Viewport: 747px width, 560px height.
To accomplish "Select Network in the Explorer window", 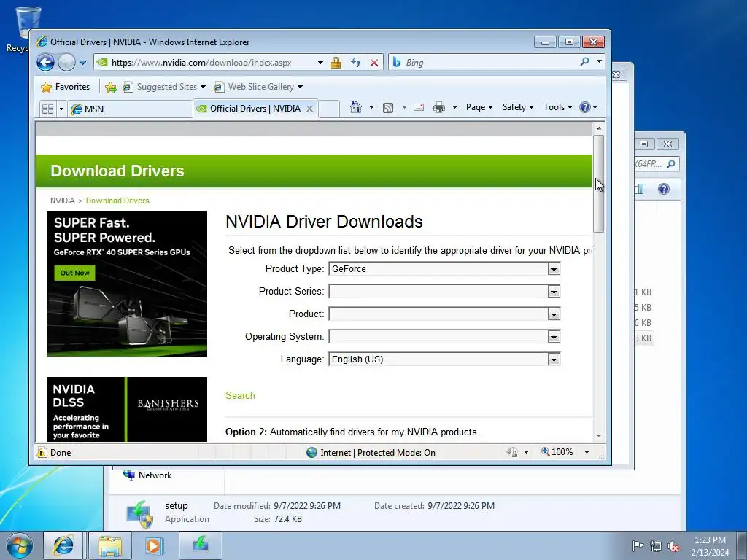I will (x=147, y=475).
